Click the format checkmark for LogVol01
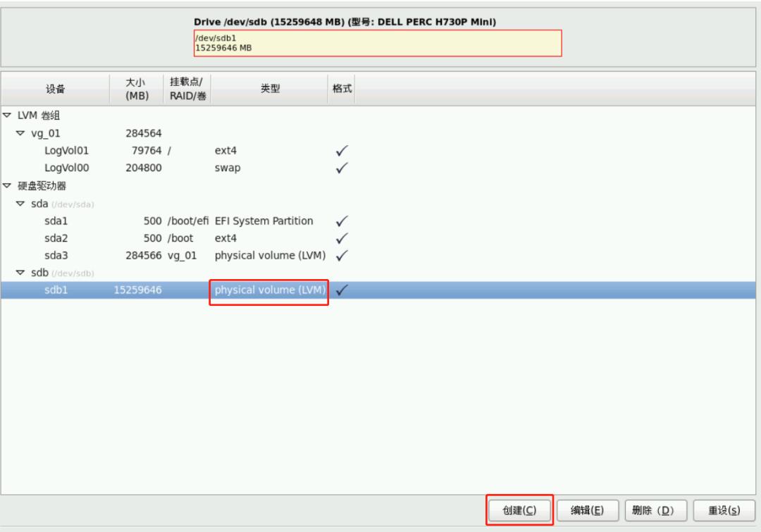The width and height of the screenshot is (761, 532). click(x=342, y=151)
